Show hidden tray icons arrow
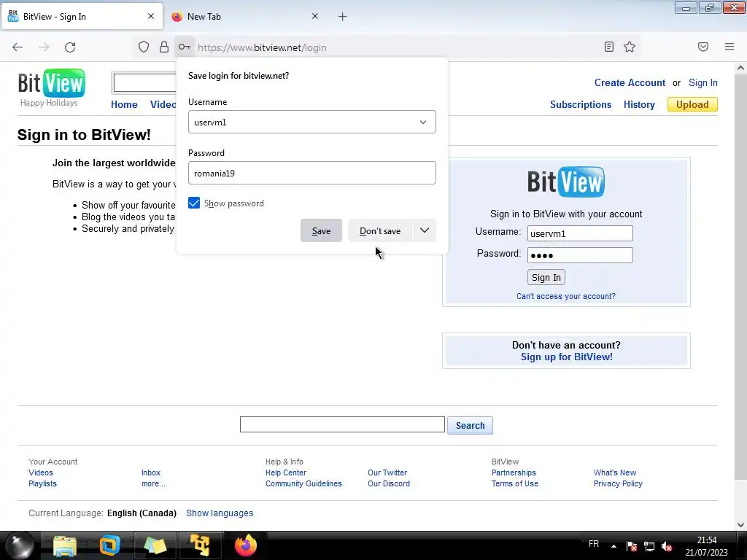The image size is (747, 560). [x=614, y=546]
